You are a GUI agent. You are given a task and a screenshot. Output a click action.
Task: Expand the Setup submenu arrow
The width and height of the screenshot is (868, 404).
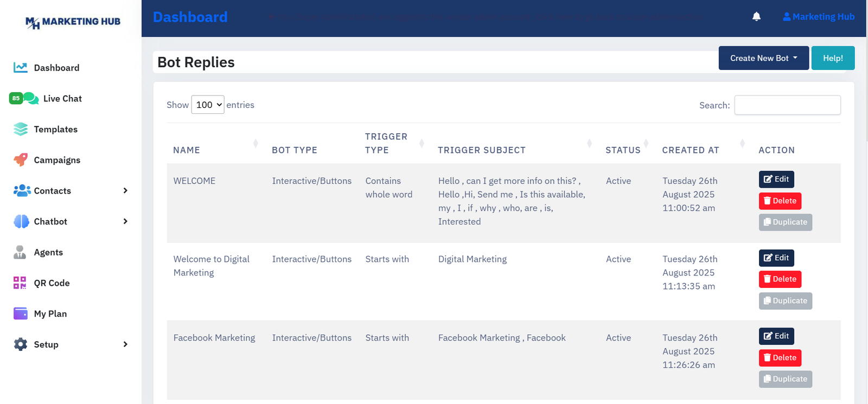click(x=125, y=344)
